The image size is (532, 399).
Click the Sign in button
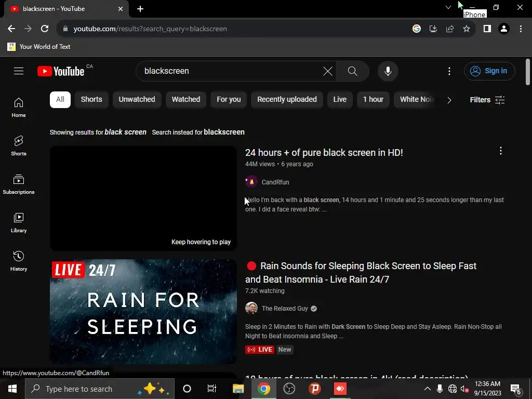point(489,71)
